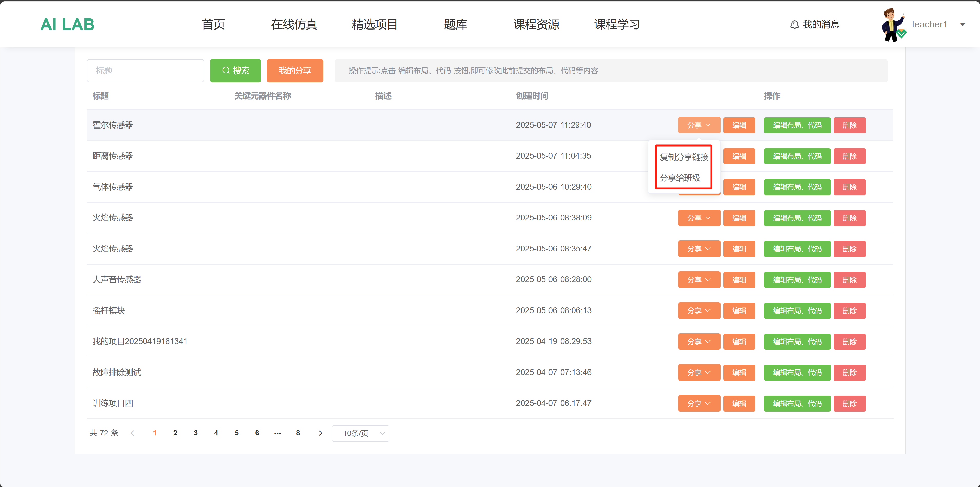Viewport: 980px width, 487px height.
Task: Click the pagination ellipsis to jump pages
Action: click(x=277, y=433)
